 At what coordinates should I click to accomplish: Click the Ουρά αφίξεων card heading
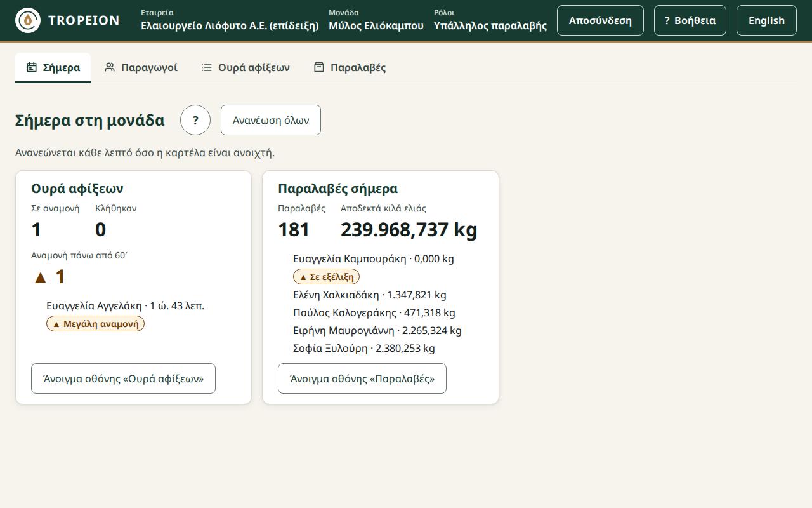coord(77,189)
